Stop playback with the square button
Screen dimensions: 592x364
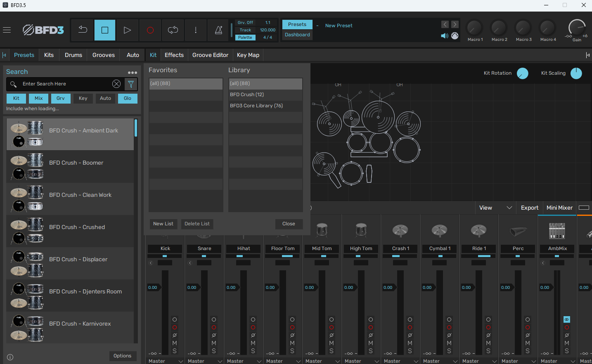coord(105,30)
